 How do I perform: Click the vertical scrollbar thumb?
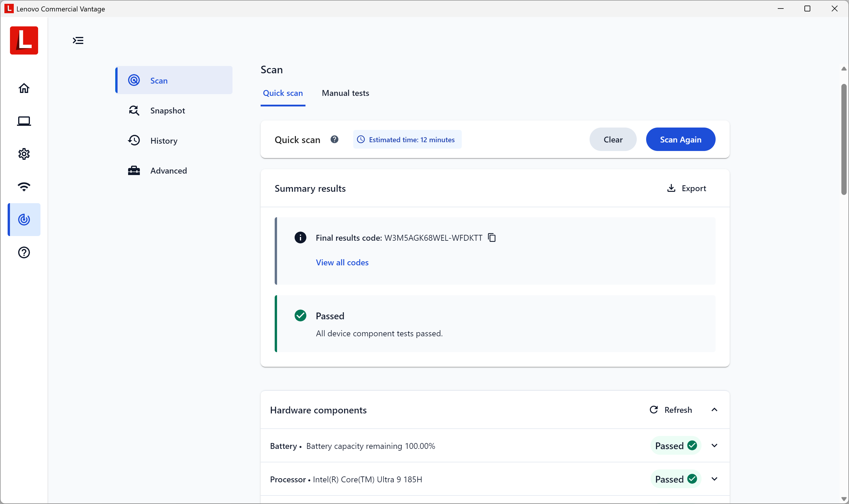pos(843,139)
